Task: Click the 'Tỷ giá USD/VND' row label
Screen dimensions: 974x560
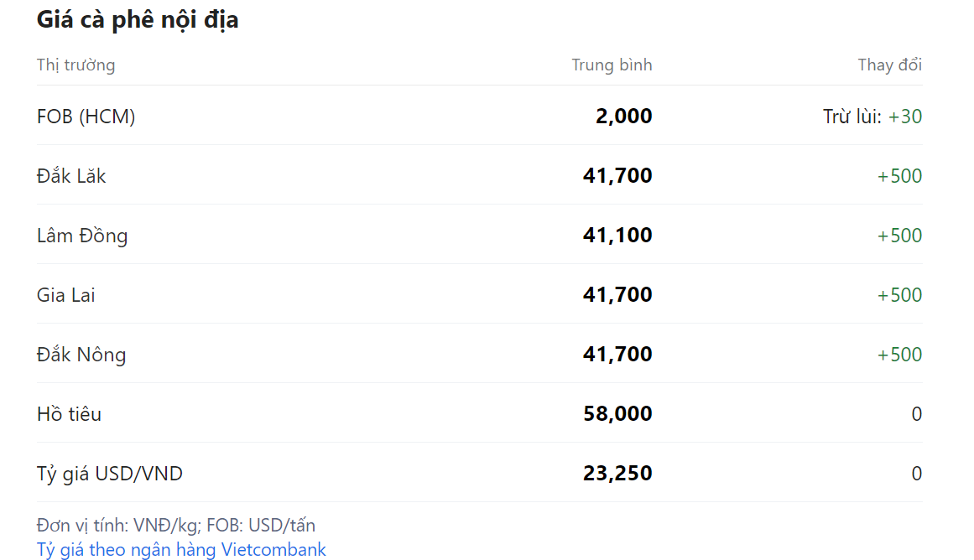Action: tap(109, 474)
